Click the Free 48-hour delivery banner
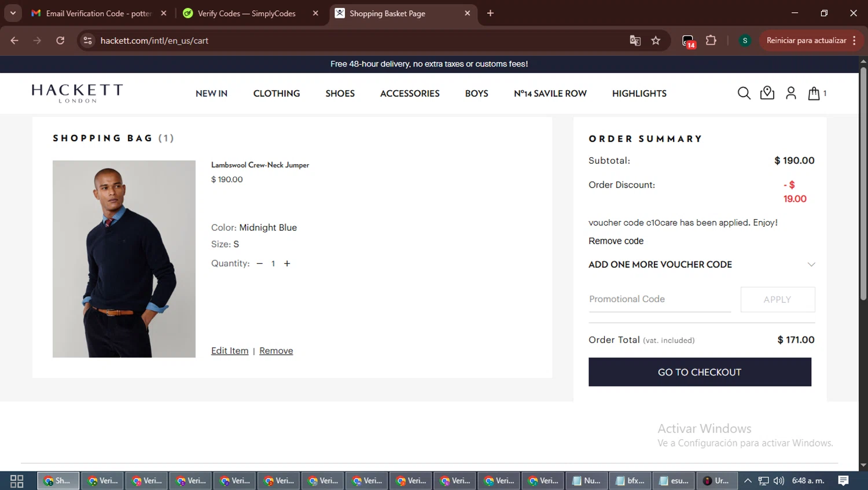Screen dimensions: 868x490 429,64
